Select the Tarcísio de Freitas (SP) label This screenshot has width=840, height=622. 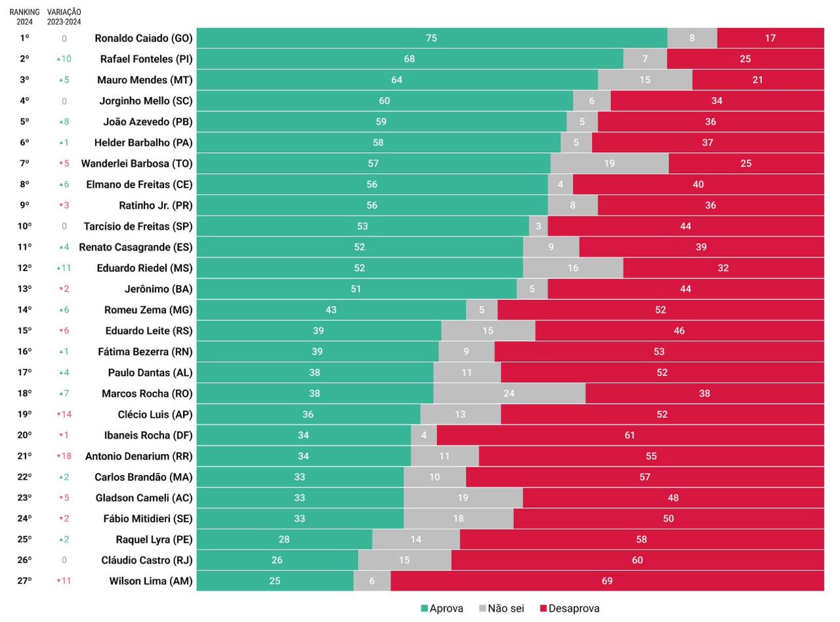click(138, 226)
